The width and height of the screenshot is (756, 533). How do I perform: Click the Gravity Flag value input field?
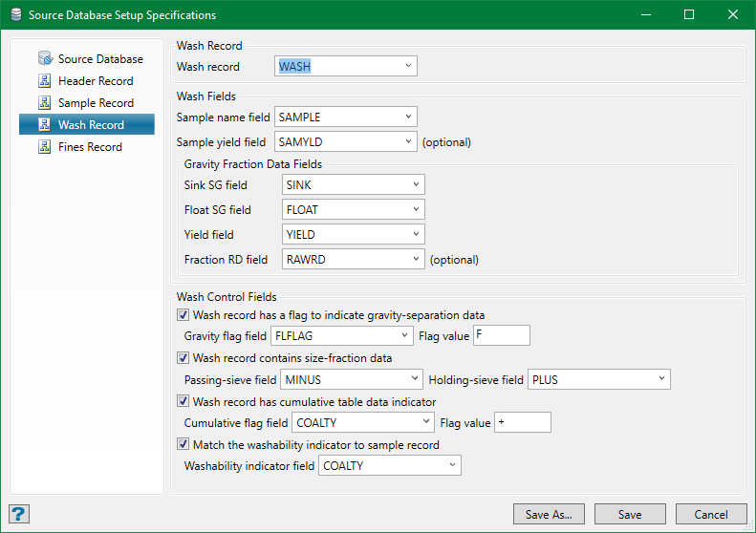click(501, 335)
